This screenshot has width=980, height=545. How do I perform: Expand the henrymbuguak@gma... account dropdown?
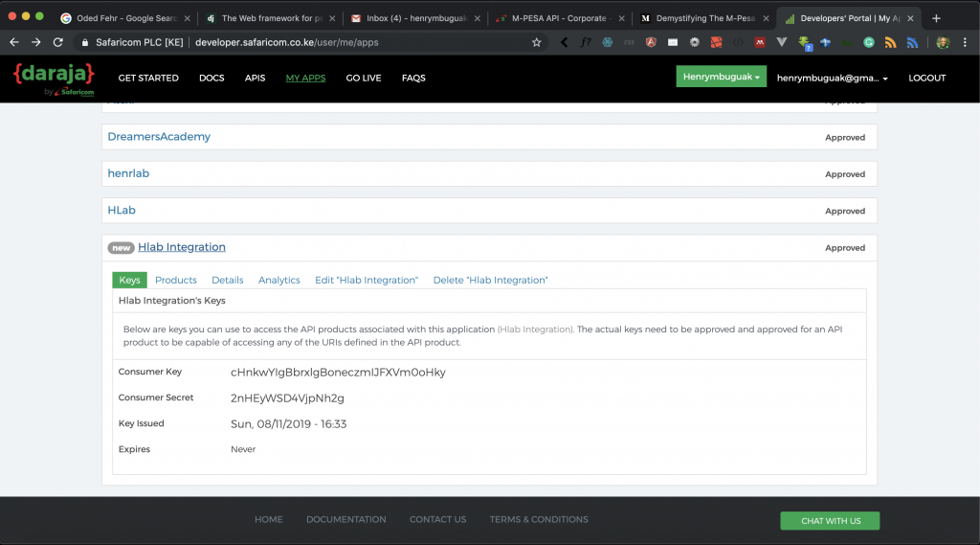pos(832,79)
